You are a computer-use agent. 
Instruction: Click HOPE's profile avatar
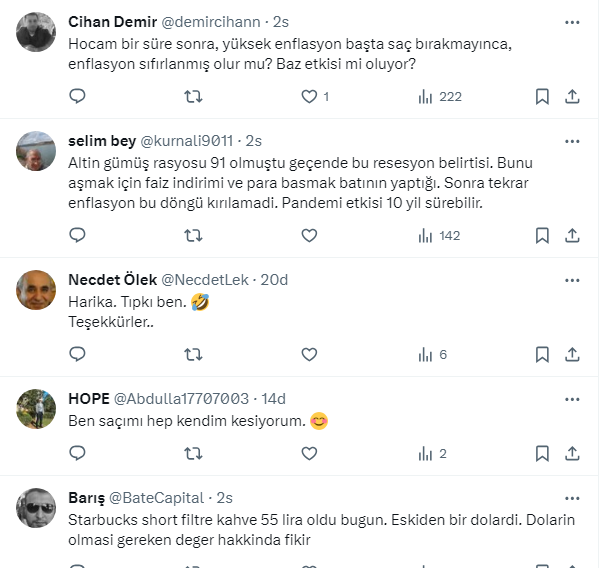click(36, 407)
